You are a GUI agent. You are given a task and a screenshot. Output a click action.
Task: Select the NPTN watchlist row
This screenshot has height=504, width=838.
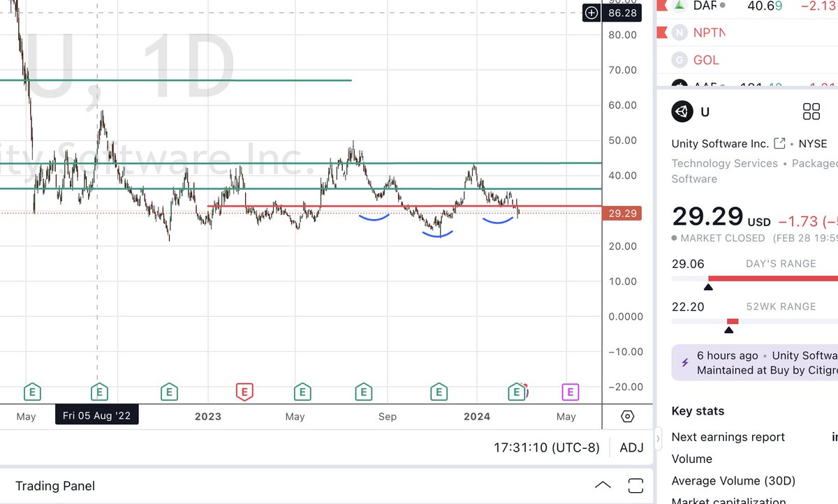tap(747, 33)
